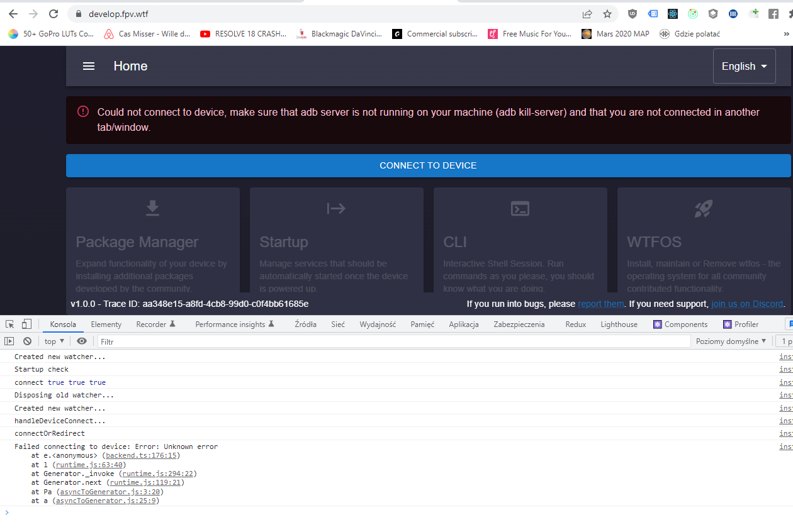Click the Package Manager download icon
Screen dimensions: 793x532
(x=152, y=208)
